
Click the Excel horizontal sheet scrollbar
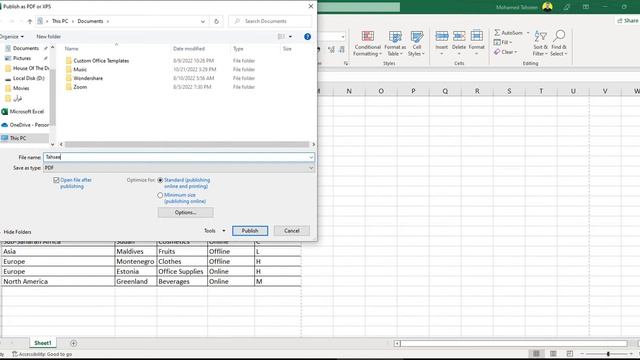click(x=514, y=344)
